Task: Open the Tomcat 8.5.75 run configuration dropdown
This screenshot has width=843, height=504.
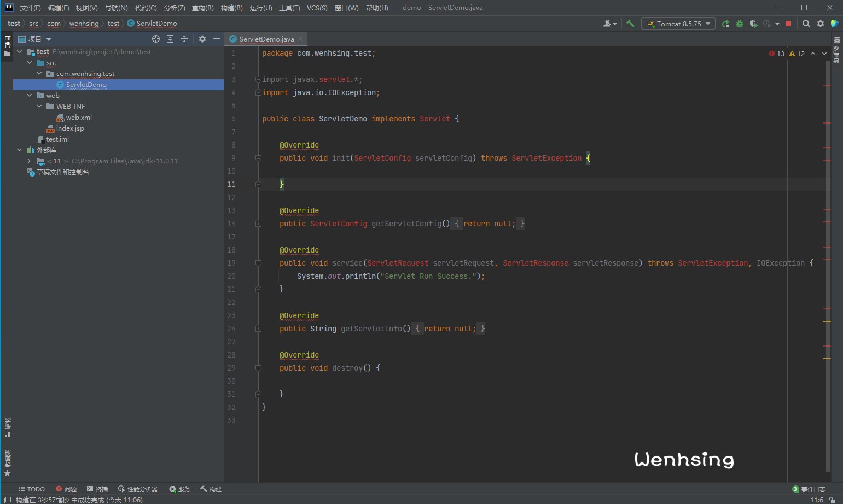Action: [678, 24]
